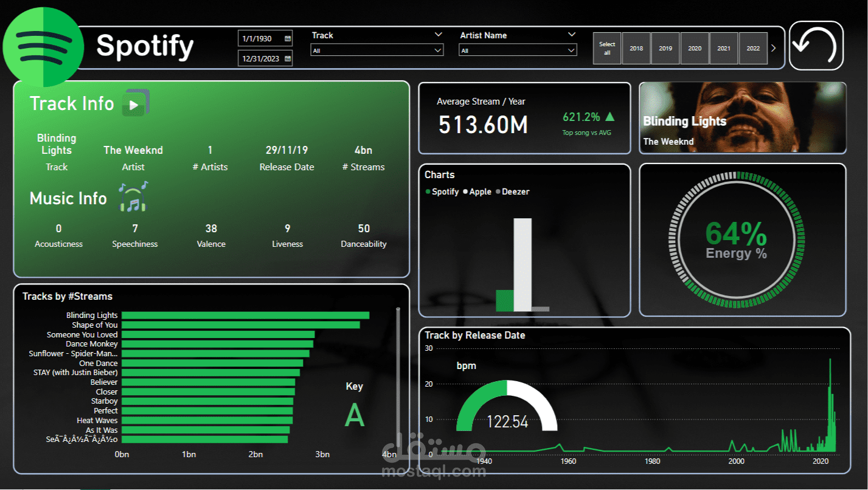Click the 29/11/19 release date value
This screenshot has height=490, width=868.
click(286, 150)
